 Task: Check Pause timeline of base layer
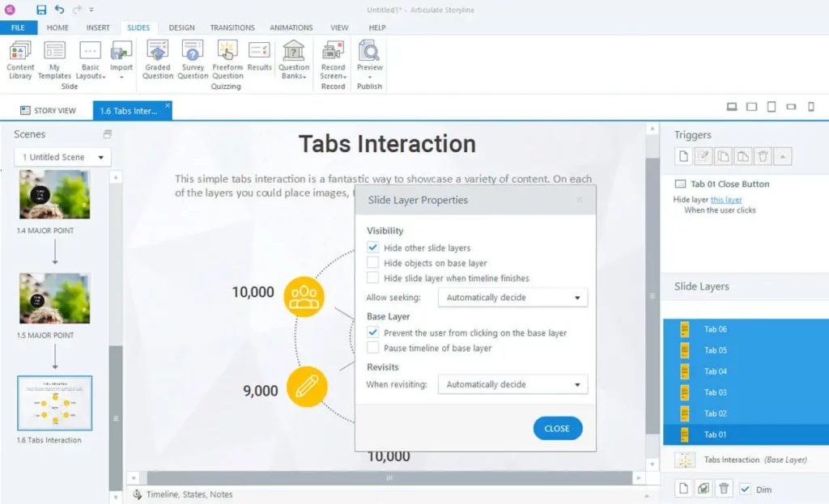click(x=372, y=348)
